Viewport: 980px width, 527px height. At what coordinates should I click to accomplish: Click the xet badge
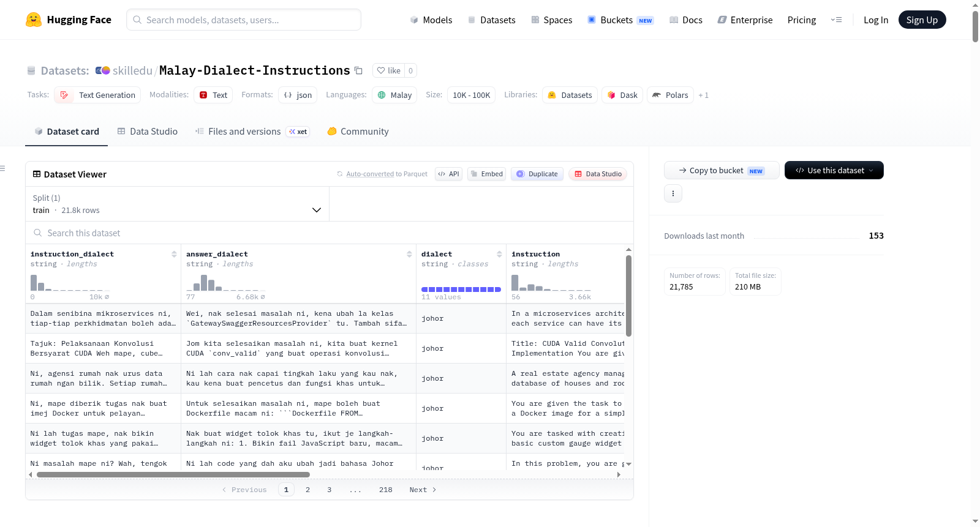[298, 132]
